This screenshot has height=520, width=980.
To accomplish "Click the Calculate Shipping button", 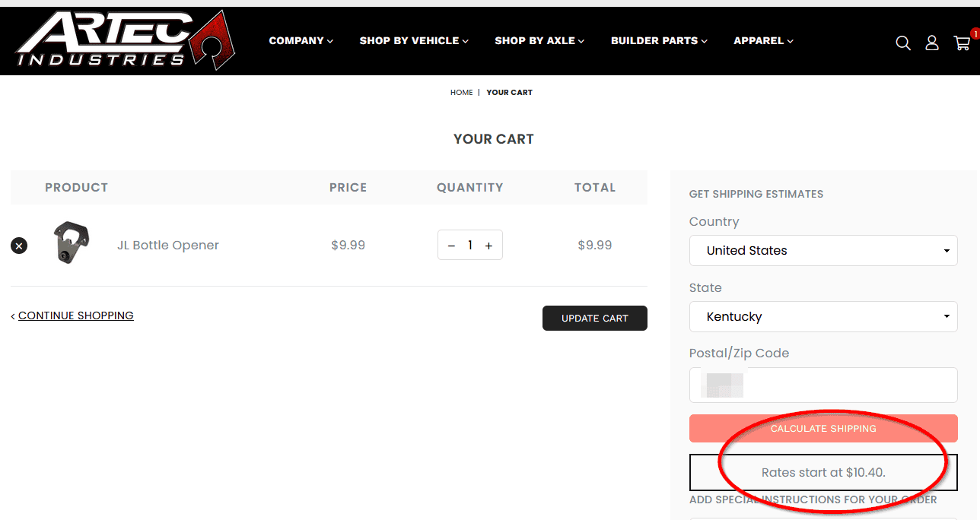I will tap(823, 429).
